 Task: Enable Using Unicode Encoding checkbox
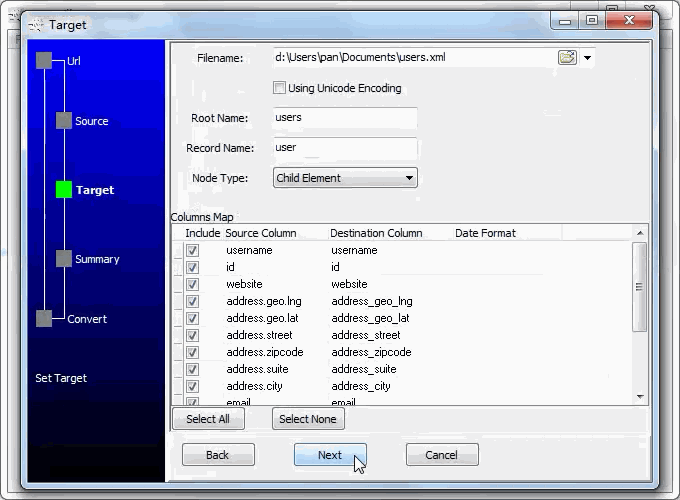279,88
